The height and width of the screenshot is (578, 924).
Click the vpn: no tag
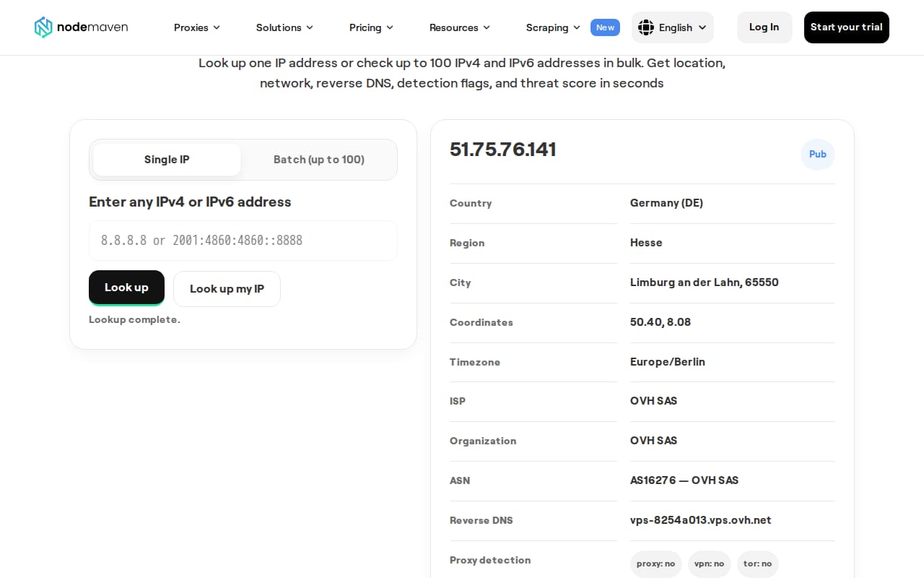click(710, 564)
